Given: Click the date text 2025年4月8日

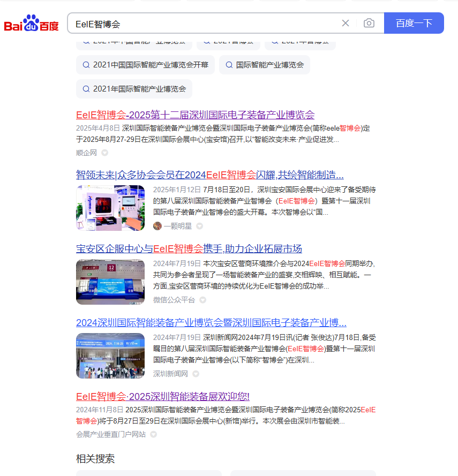Looking at the screenshot, I should click(98, 128).
